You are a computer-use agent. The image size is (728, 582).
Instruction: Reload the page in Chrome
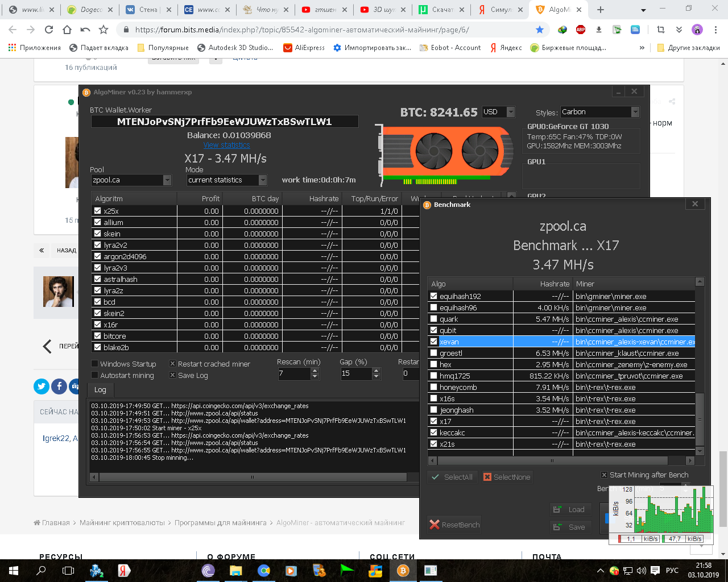[49, 30]
